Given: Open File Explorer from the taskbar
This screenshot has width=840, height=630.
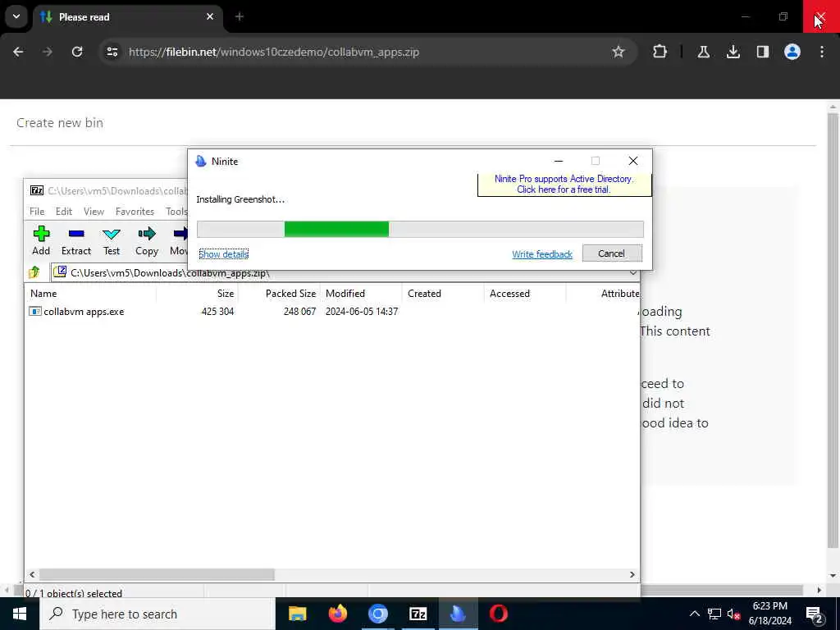Looking at the screenshot, I should click(x=297, y=614).
